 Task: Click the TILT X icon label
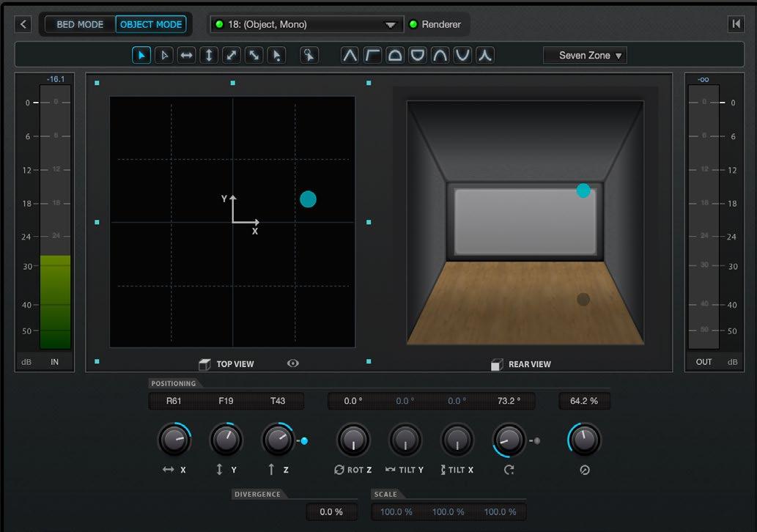point(457,470)
